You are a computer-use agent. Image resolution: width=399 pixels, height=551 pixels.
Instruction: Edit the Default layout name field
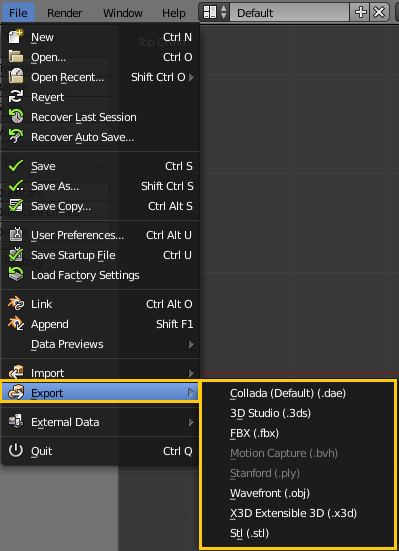click(x=289, y=13)
